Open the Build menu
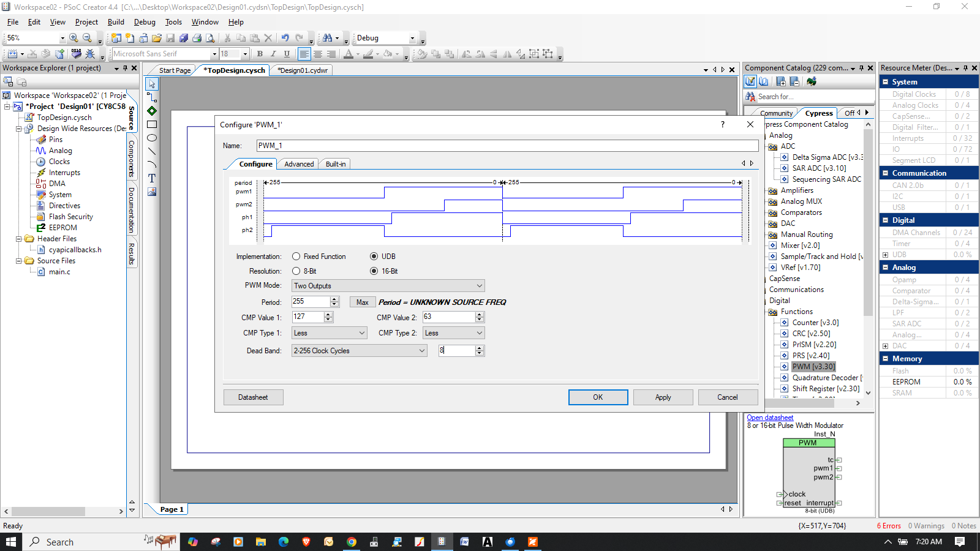The width and height of the screenshot is (980, 551). pyautogui.click(x=116, y=22)
